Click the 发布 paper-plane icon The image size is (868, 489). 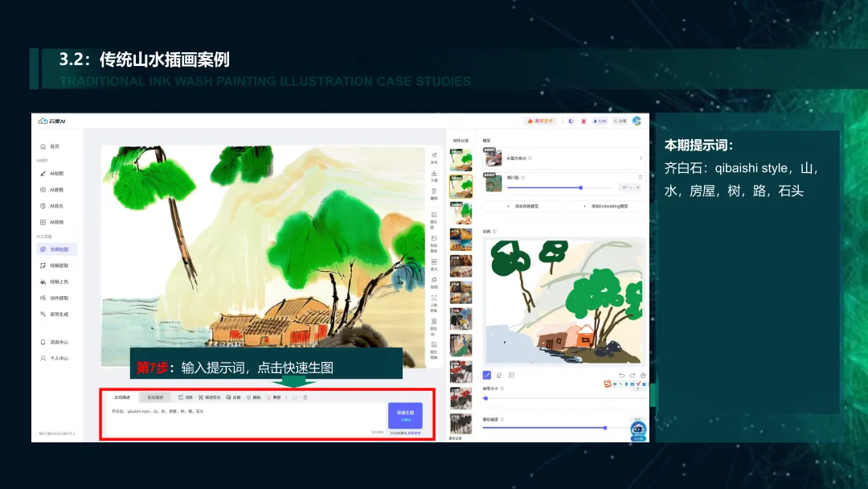[x=434, y=155]
